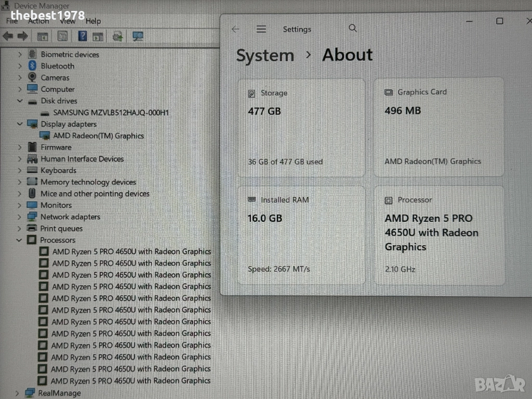
Task: Open the Help menu
Action: tap(93, 21)
